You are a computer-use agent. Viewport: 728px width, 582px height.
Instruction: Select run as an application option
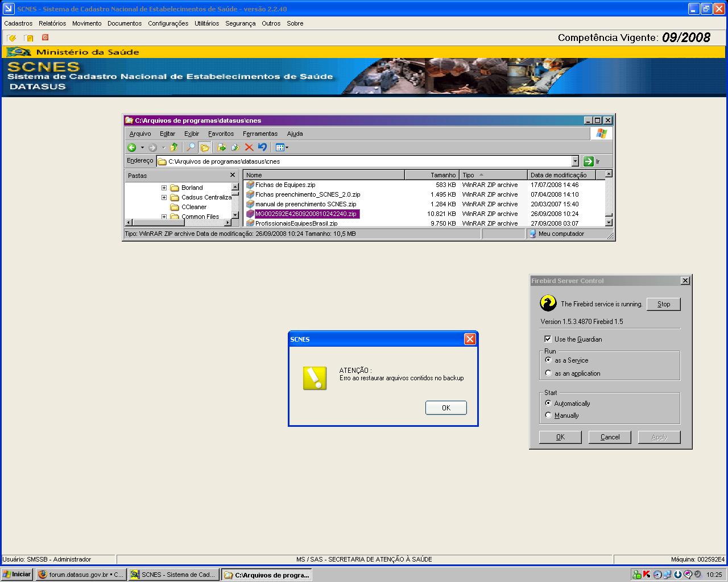tap(548, 373)
